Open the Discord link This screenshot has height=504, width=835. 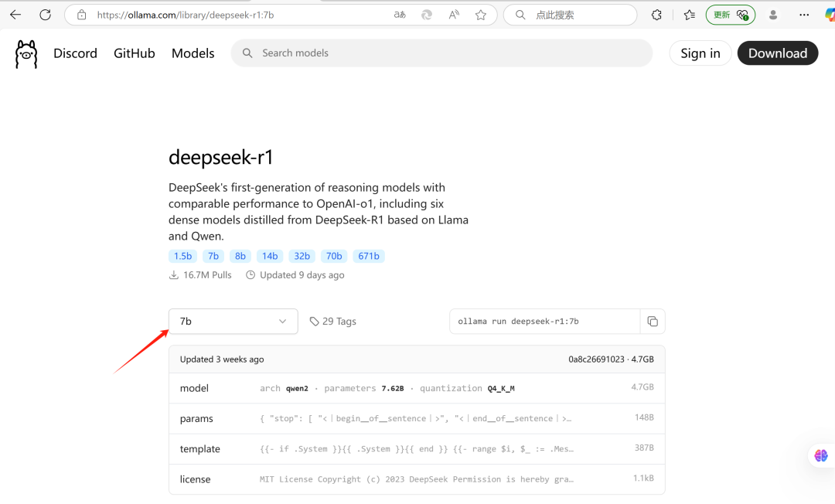[x=75, y=53]
